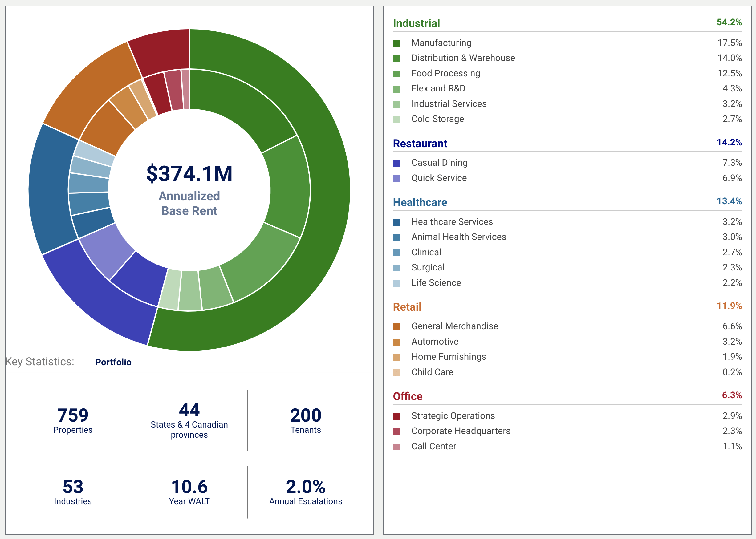756x539 pixels.
Task: Click the Industrial category heading
Action: tap(416, 23)
